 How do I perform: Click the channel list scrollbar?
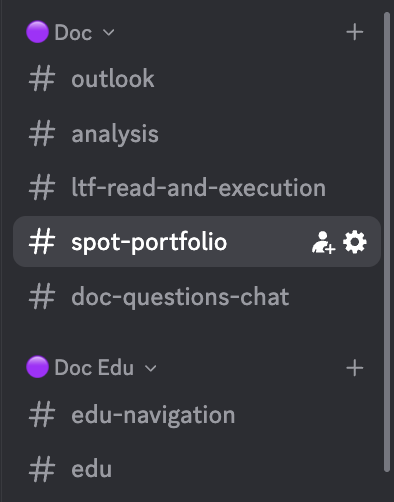pyautogui.click(x=387, y=242)
